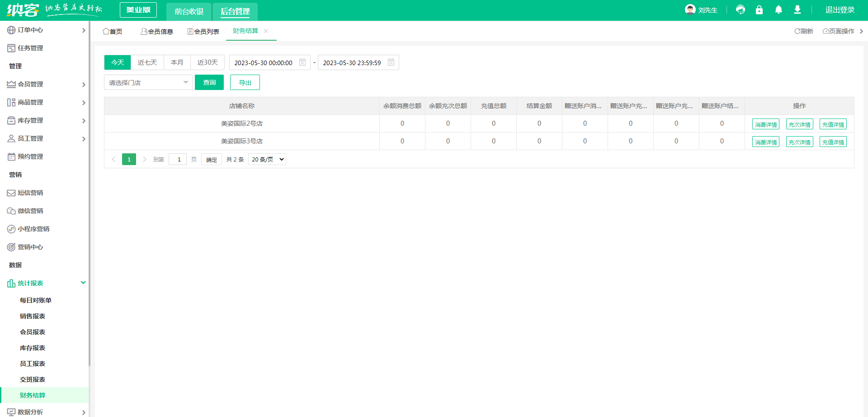868x417 pixels.
Task: Switch date range to 近七天
Action: click(x=147, y=62)
